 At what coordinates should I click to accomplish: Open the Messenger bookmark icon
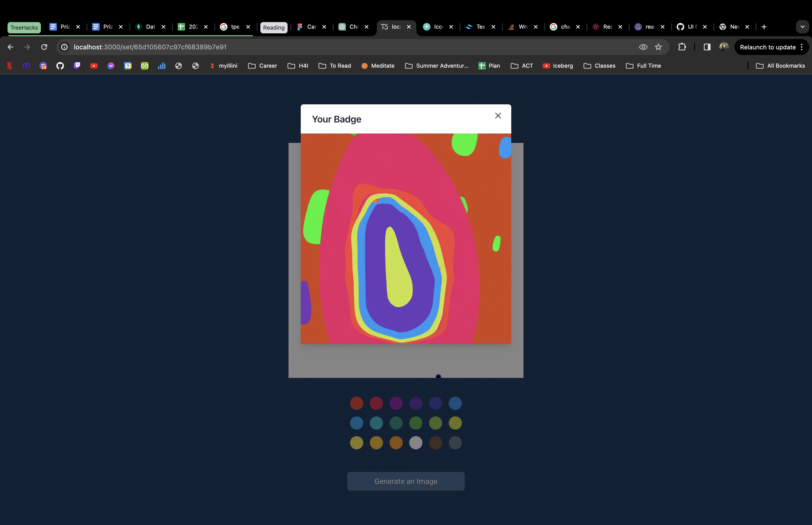coord(111,66)
